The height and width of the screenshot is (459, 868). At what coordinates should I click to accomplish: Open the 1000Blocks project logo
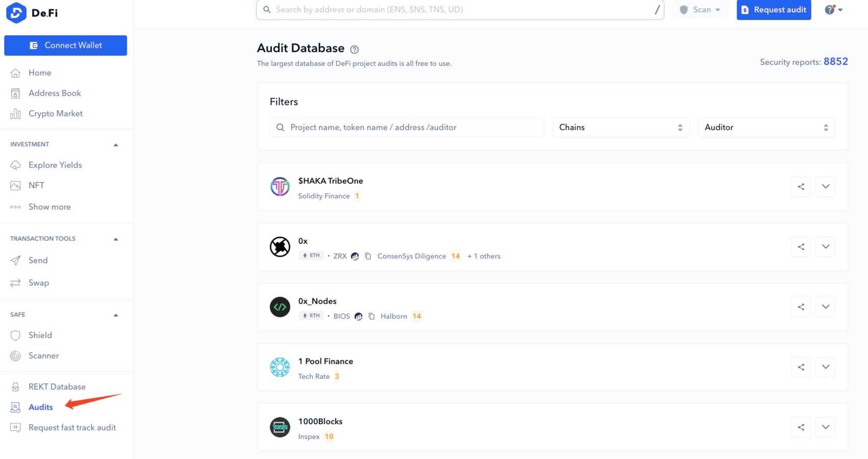click(279, 427)
